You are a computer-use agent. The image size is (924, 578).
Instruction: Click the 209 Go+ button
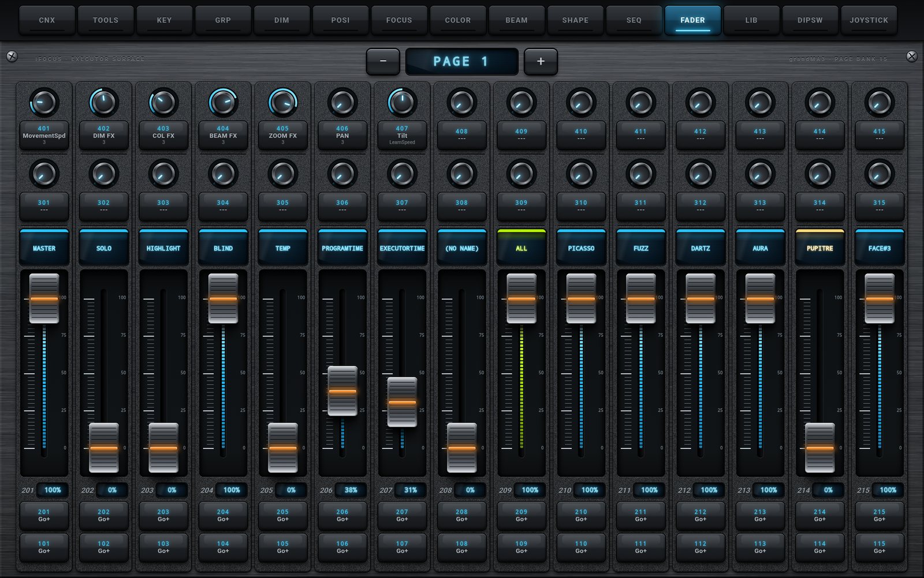pyautogui.click(x=521, y=516)
